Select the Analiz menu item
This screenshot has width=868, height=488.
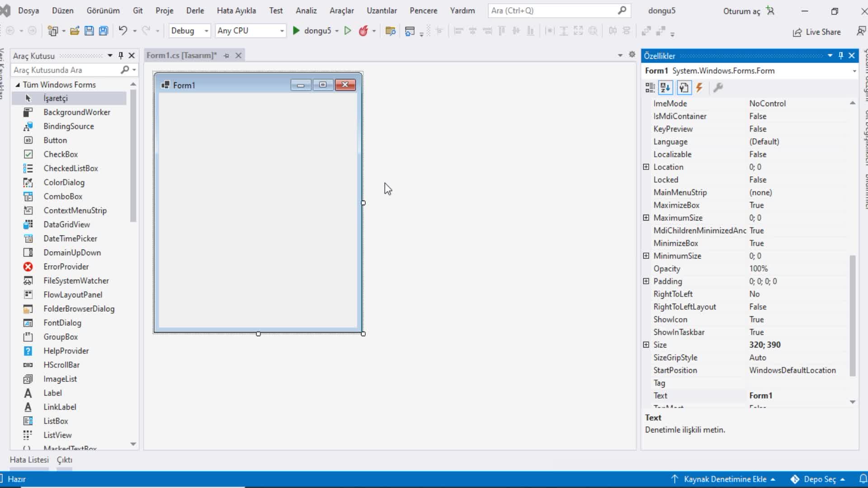(306, 10)
